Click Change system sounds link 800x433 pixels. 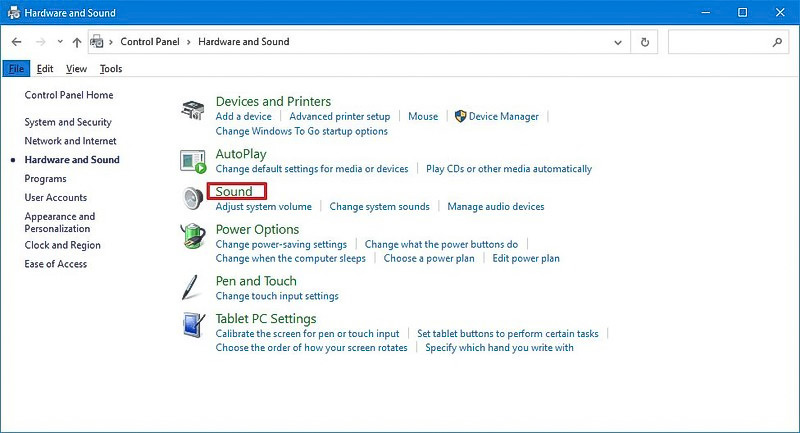click(379, 207)
